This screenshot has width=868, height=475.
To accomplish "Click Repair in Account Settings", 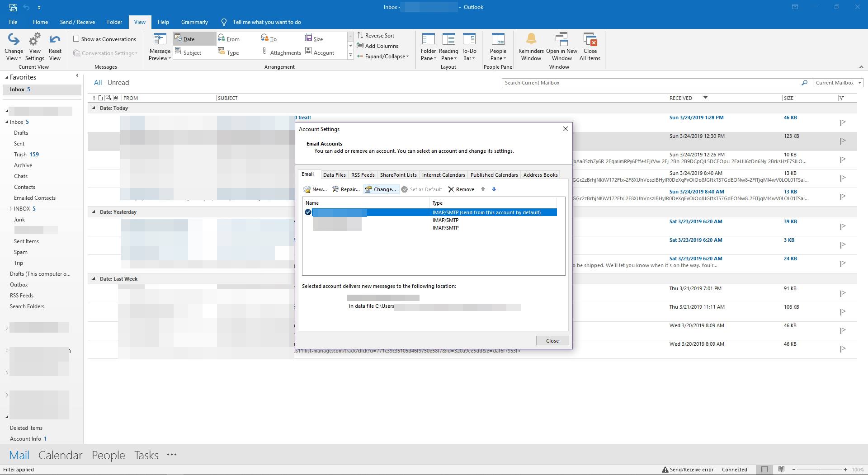I will pos(346,189).
